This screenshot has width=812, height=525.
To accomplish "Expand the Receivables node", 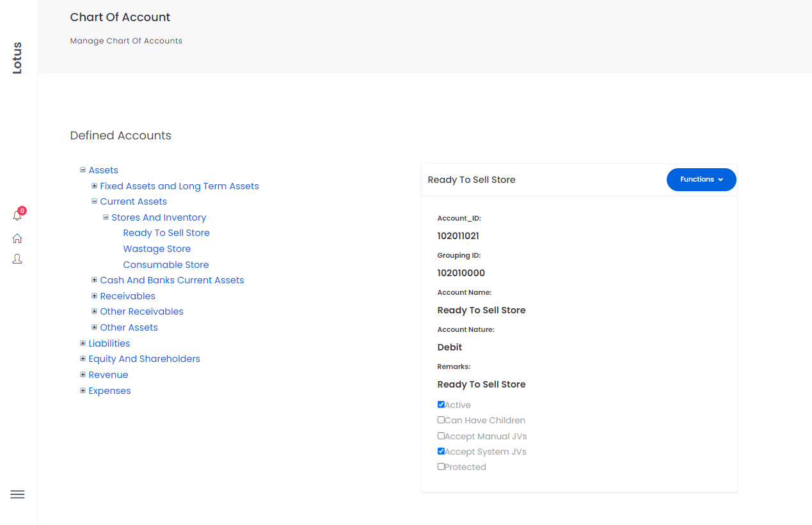I will (x=94, y=296).
